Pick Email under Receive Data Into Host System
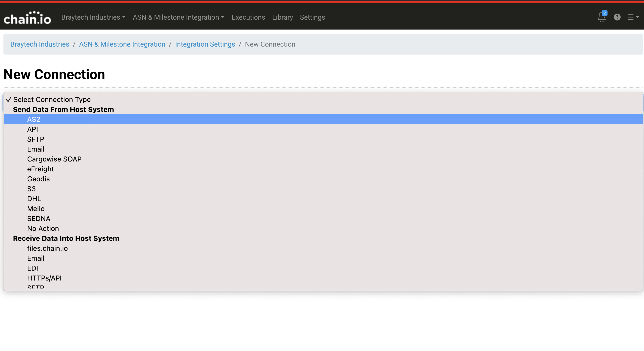The image size is (644, 351). click(323, 258)
